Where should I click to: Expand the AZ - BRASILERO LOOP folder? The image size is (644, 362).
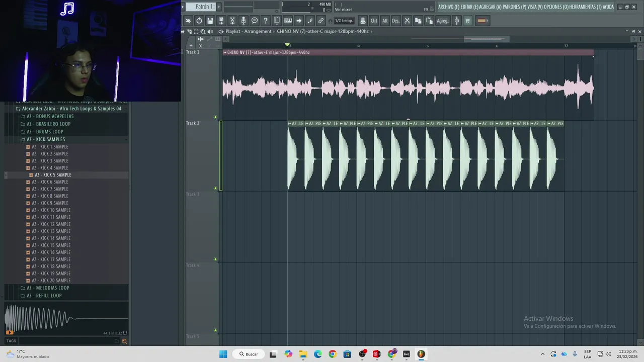coord(48,124)
